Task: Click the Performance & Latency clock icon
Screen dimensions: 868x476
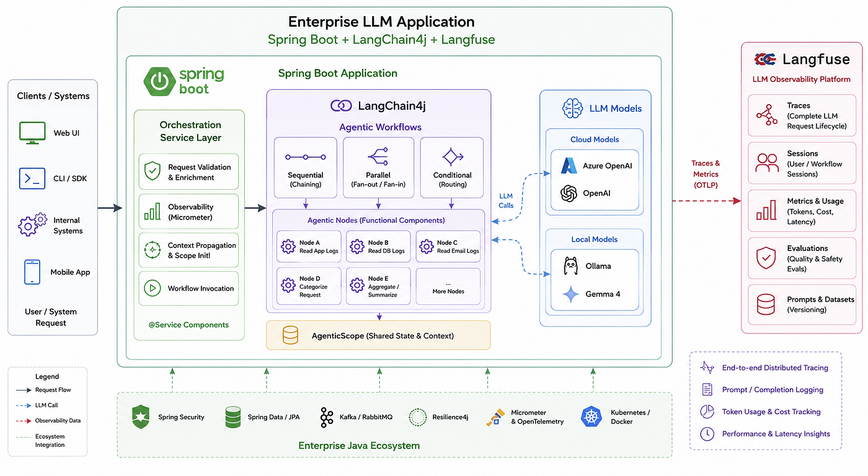Action: pos(707,434)
